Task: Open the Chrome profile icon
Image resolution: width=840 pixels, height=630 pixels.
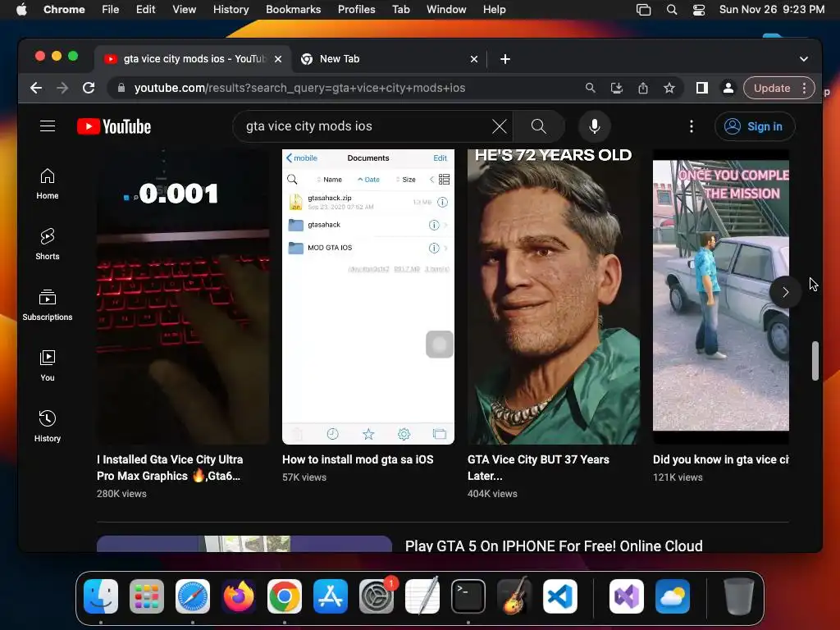Action: pos(728,88)
